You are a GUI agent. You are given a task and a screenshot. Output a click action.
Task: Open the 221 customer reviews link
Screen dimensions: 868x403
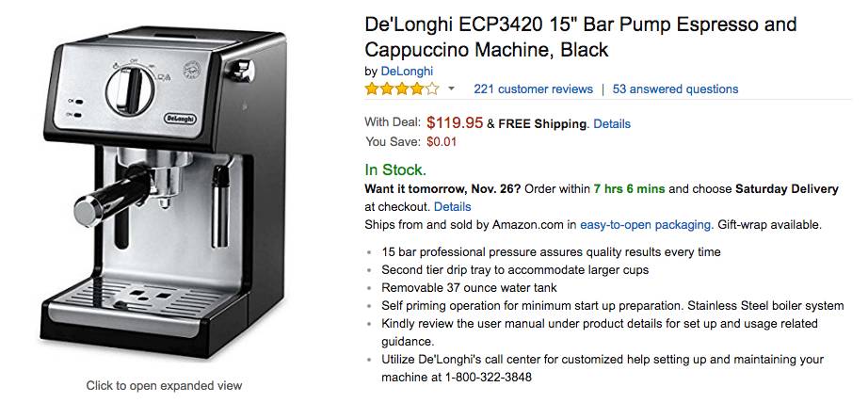click(534, 89)
